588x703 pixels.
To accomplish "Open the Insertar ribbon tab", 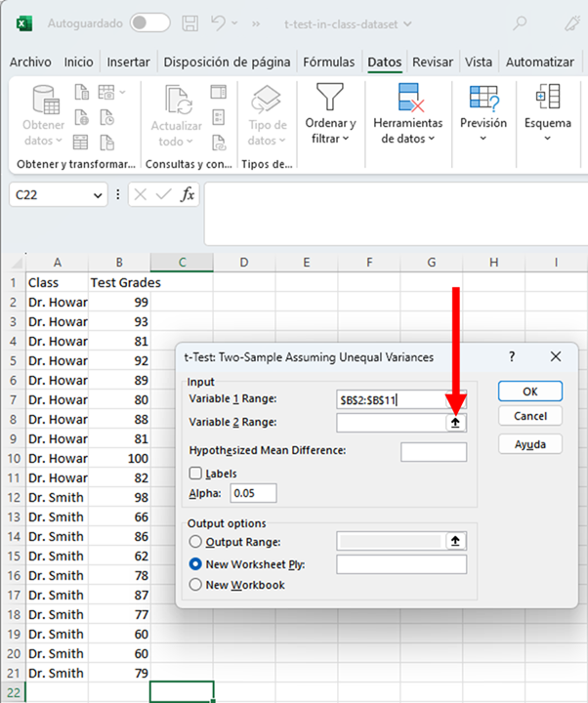I will click(128, 62).
